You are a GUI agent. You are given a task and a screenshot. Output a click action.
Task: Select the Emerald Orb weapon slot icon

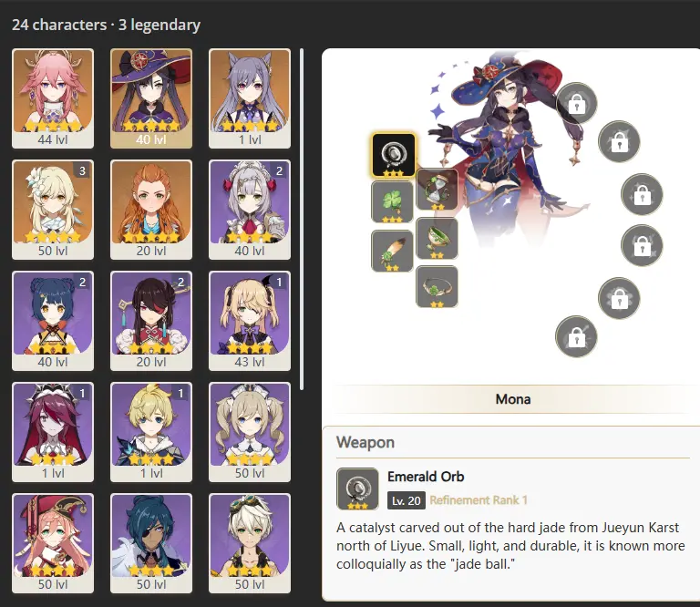coord(394,154)
